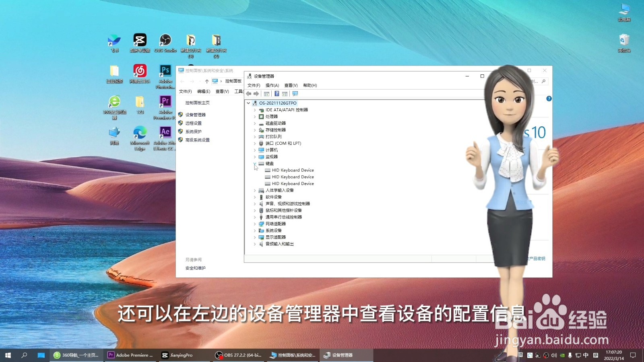Switch to the Adobe Premiere taskbar button
The height and width of the screenshot is (362, 644).
pos(131,355)
